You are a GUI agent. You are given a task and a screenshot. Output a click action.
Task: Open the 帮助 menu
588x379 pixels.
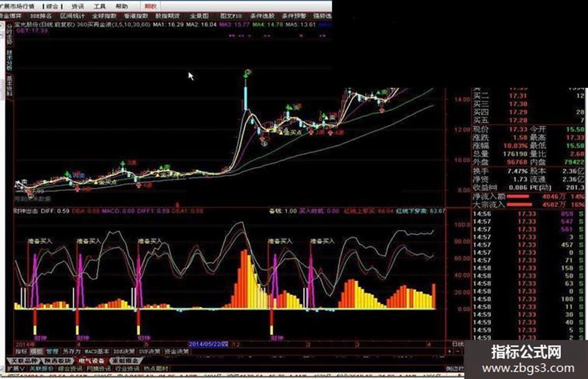pos(121,6)
